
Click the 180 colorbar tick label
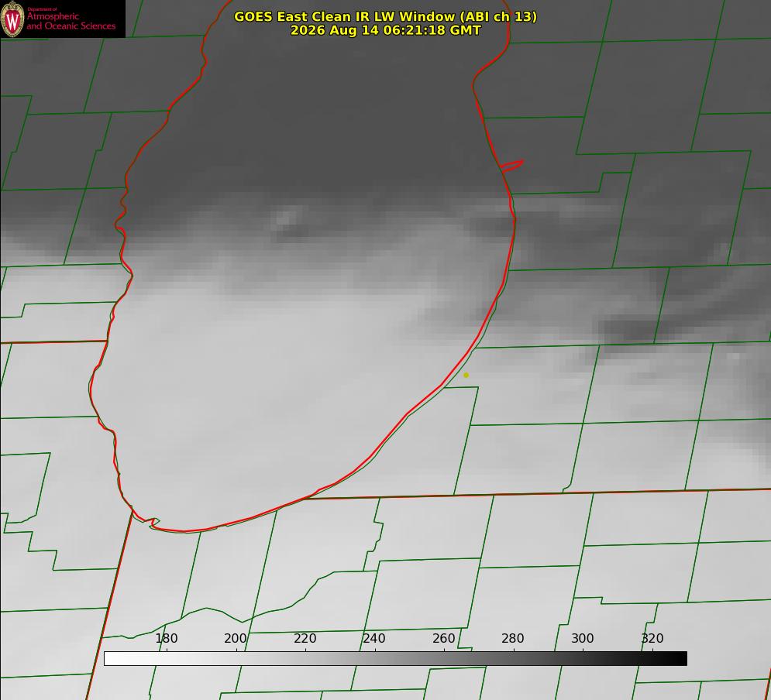[x=166, y=638]
